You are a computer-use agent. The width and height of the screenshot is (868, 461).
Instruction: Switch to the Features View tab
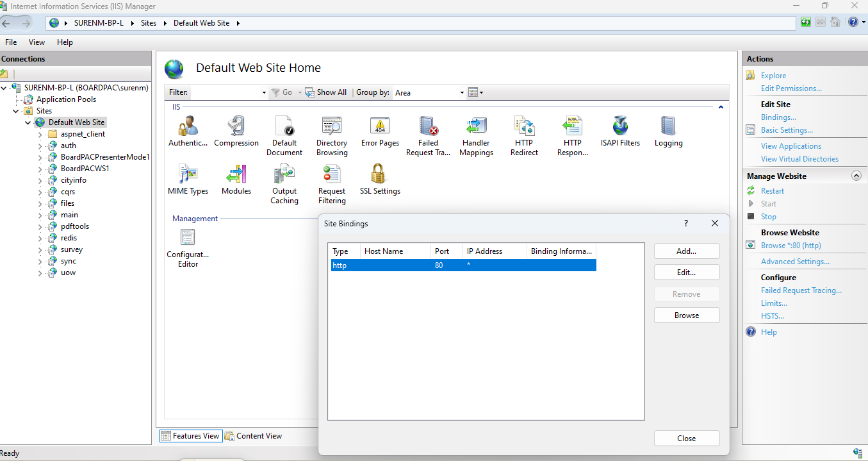tap(190, 436)
